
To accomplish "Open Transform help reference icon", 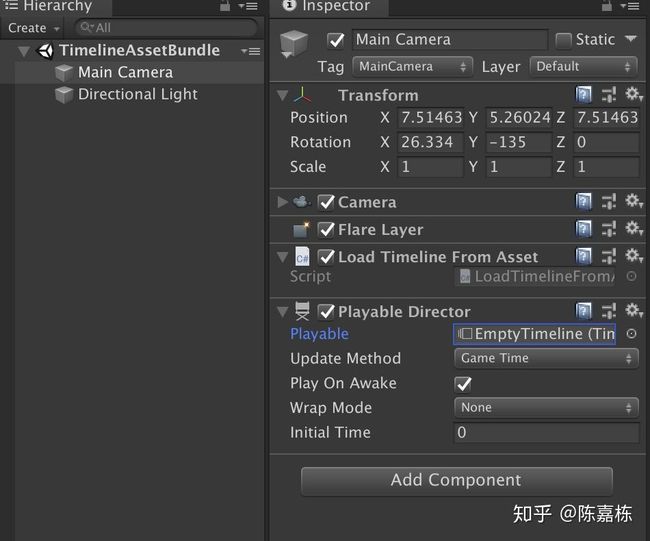I will (583, 95).
